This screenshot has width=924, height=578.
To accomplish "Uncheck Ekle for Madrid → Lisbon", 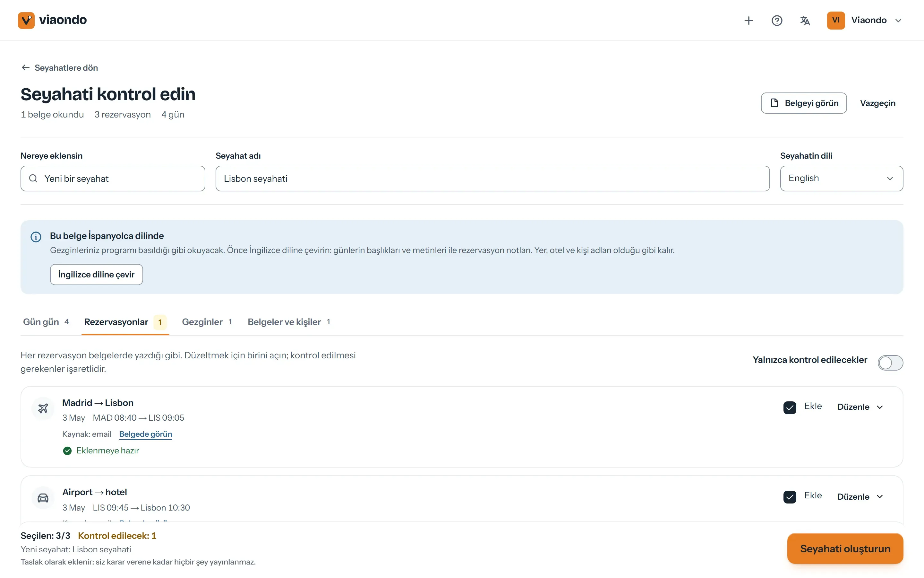I will coord(790,407).
